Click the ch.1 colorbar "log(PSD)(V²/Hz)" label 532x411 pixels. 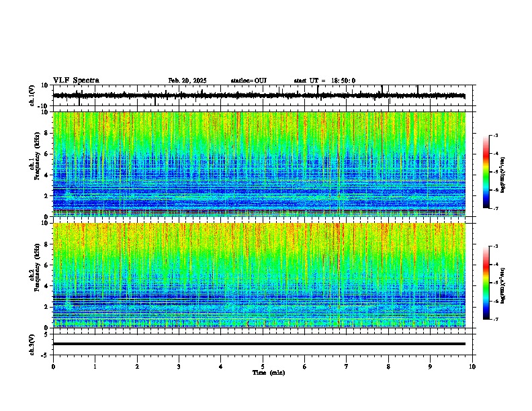(502, 175)
